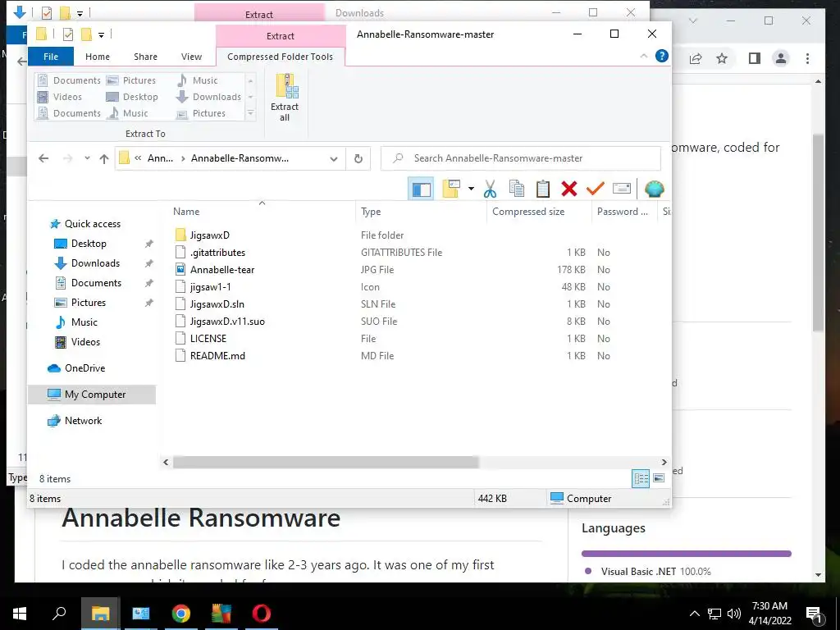This screenshot has width=840, height=630.
Task: Click the Chrome share page icon
Action: pyautogui.click(x=696, y=58)
